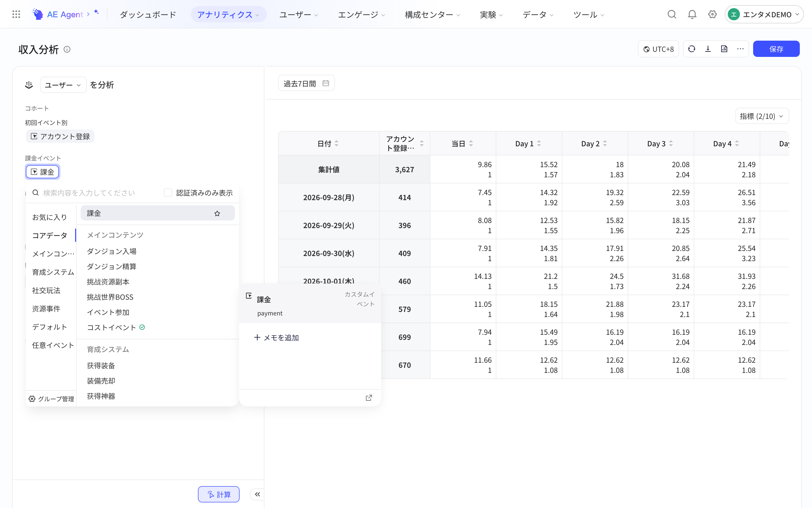Select 挑战世界BOSS from event list
The image size is (812, 508).
pyautogui.click(x=110, y=297)
